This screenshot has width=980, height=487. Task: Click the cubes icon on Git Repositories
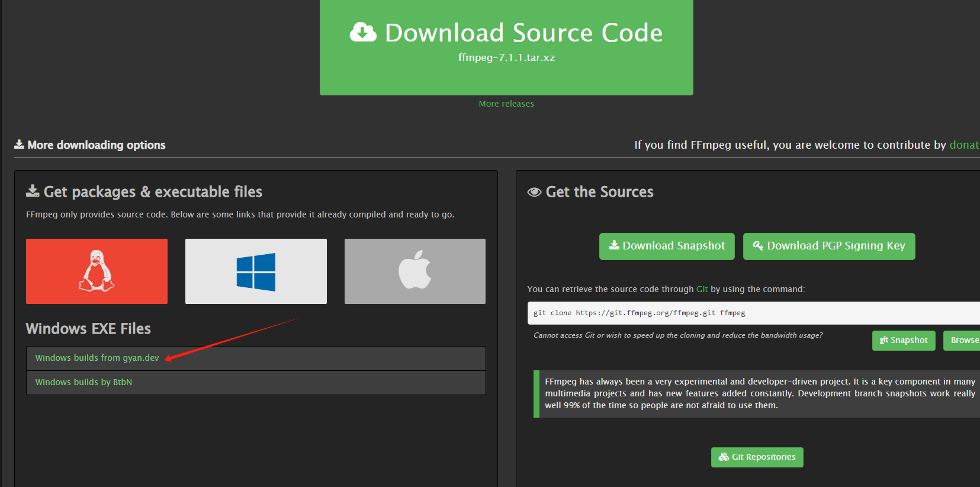click(724, 457)
